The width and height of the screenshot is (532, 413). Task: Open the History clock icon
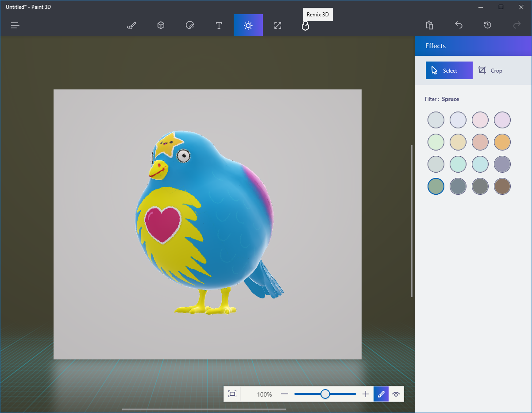[487, 25]
